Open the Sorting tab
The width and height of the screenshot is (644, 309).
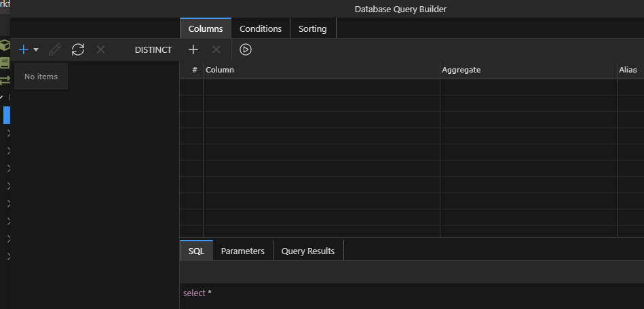(312, 28)
